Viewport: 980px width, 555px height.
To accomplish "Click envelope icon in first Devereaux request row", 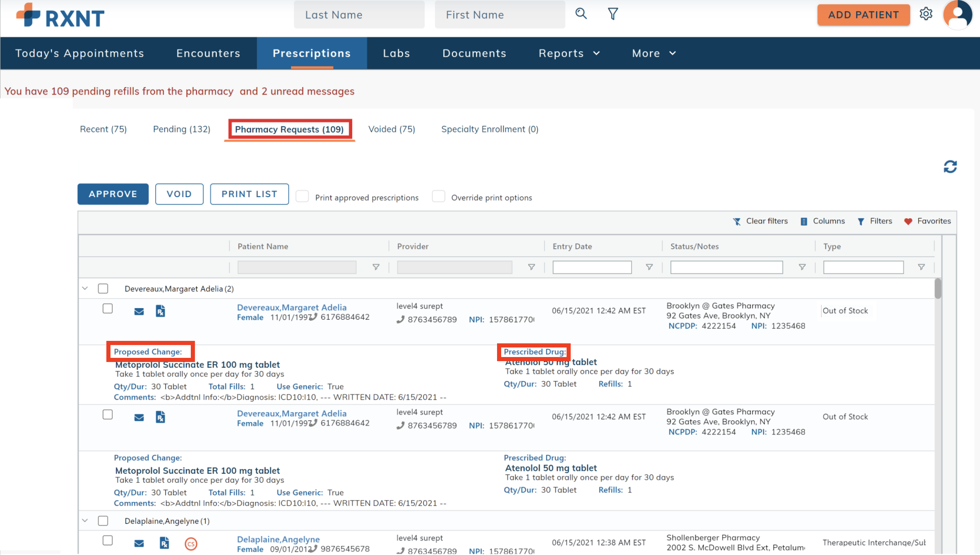I will pos(139,311).
